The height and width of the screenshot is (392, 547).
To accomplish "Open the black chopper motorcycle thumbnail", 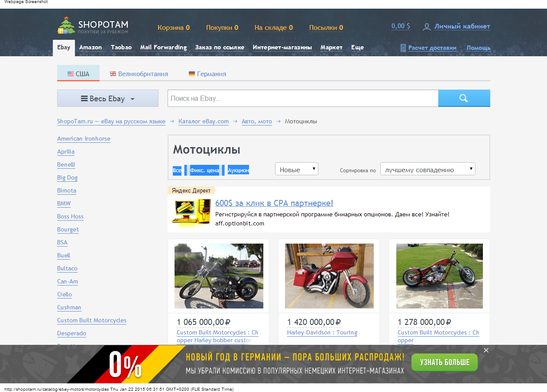I will coord(219,276).
